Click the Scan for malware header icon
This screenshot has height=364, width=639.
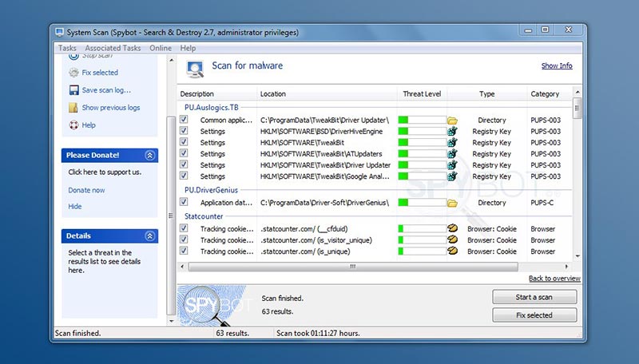[192, 68]
